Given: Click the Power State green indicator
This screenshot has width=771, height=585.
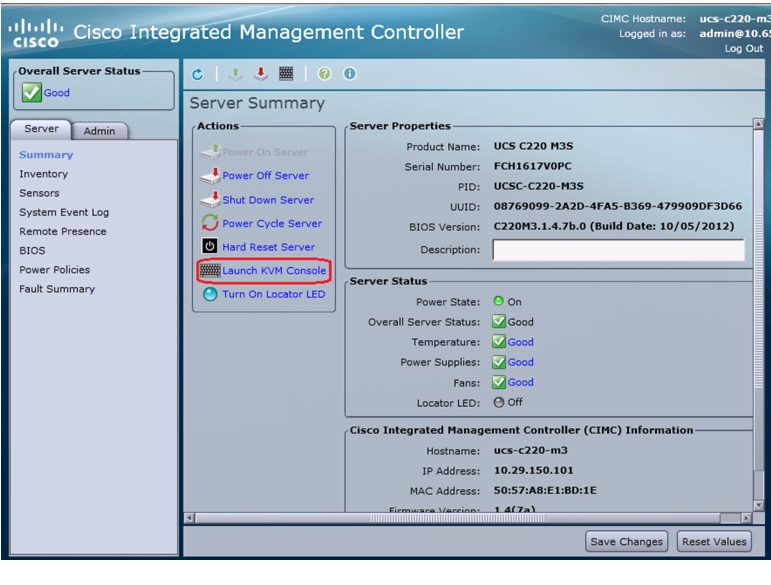Looking at the screenshot, I should click(499, 301).
